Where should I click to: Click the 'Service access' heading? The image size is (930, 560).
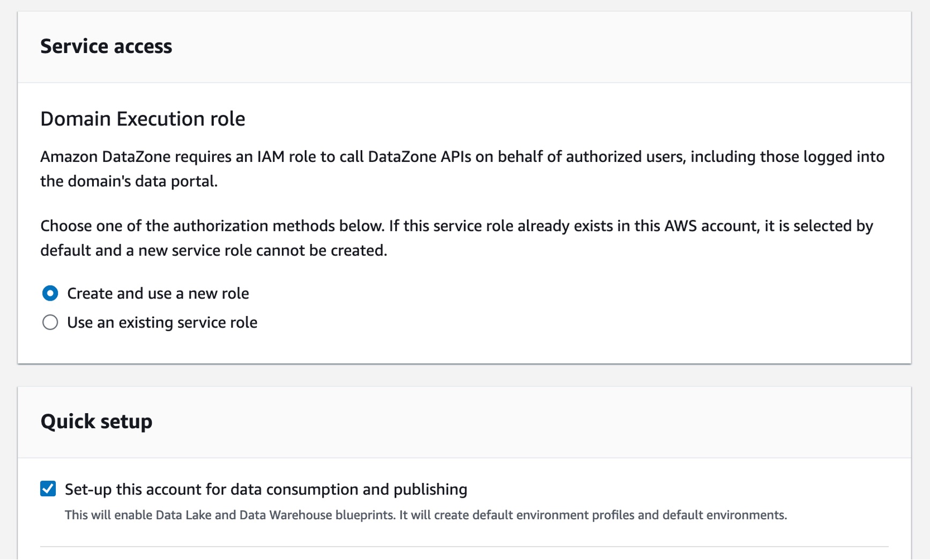(x=106, y=46)
